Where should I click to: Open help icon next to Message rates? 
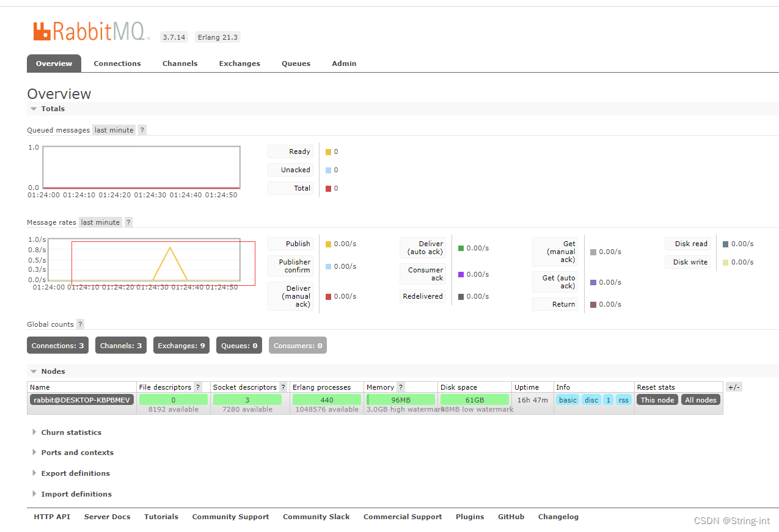[x=128, y=222]
